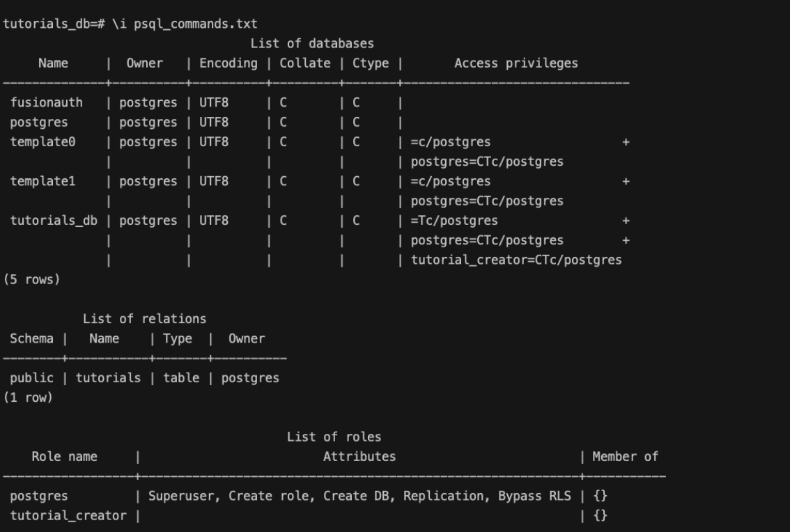
Task: Click the Access privileges column header
Action: coord(516,63)
